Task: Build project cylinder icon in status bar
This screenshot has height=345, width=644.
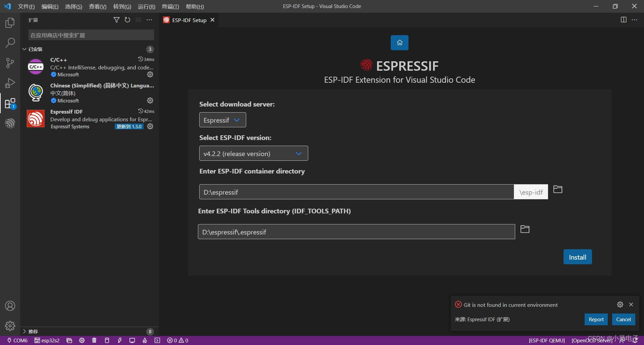Action: (107, 340)
